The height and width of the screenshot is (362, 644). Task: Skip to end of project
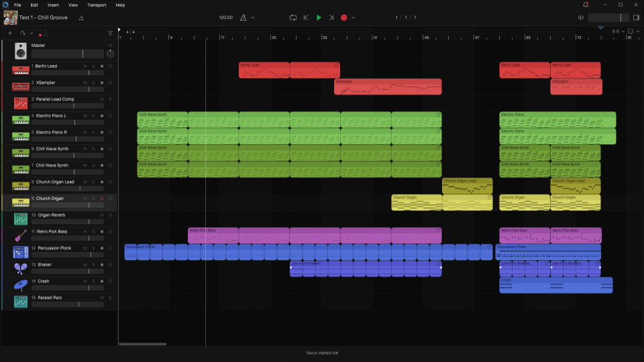(331, 17)
